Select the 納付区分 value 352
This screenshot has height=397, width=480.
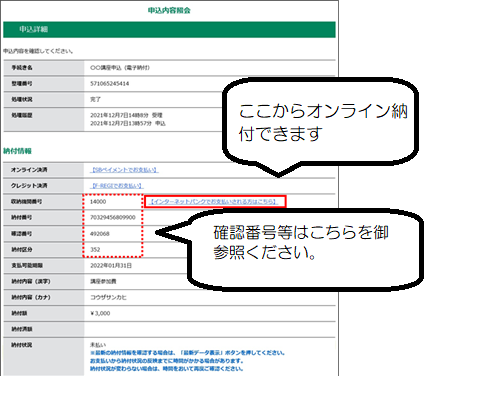pyautogui.click(x=95, y=249)
